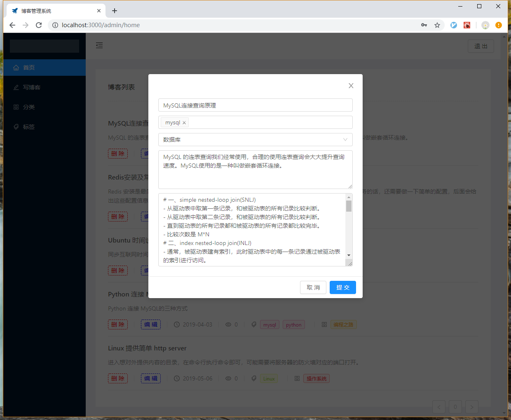Click the Linux tag label

[269, 379]
